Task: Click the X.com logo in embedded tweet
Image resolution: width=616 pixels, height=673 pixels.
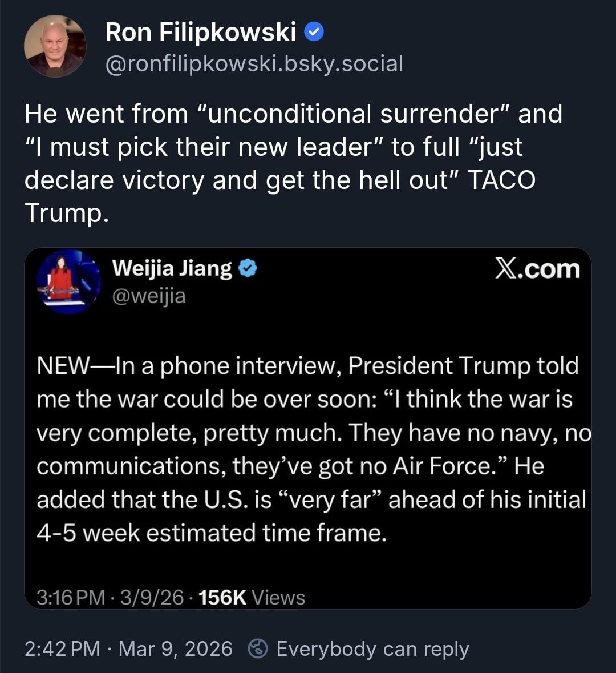Action: pyautogui.click(x=537, y=269)
